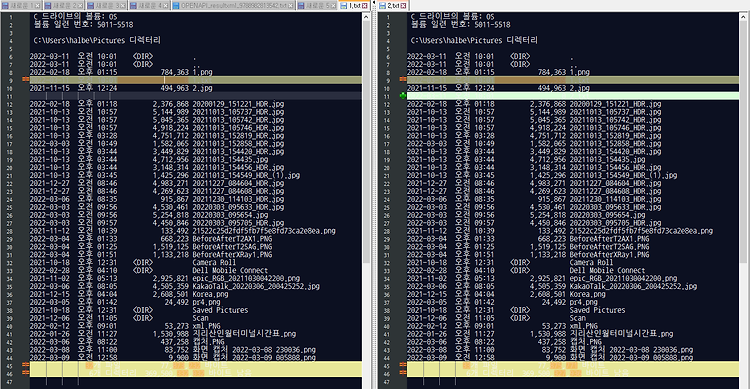Click the change marker on line 45, left pane

(x=25, y=365)
